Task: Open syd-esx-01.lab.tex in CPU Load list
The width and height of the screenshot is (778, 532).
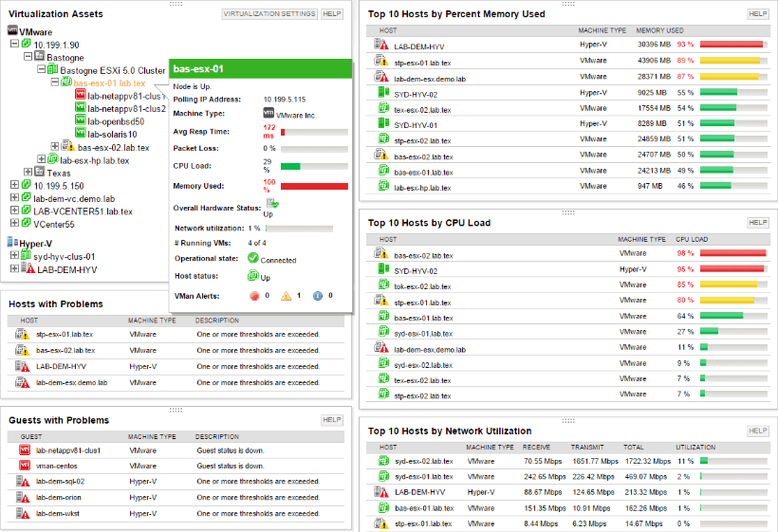Action: pos(423,334)
